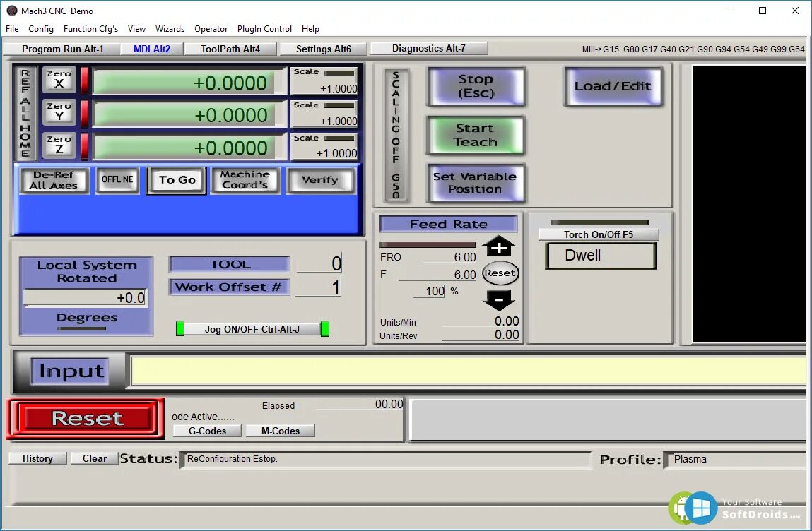812x531 pixels.
Task: Switch to Settings Alt6 tab
Action: [324, 49]
